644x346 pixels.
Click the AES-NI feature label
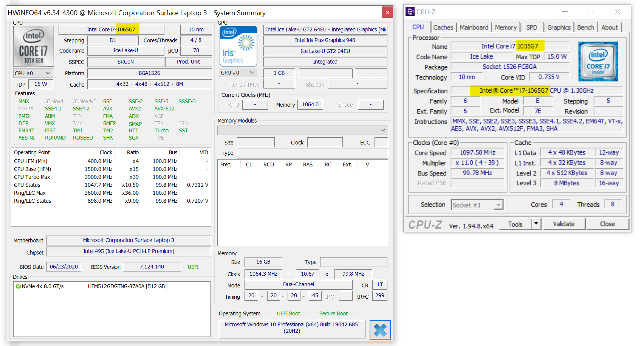click(26, 138)
